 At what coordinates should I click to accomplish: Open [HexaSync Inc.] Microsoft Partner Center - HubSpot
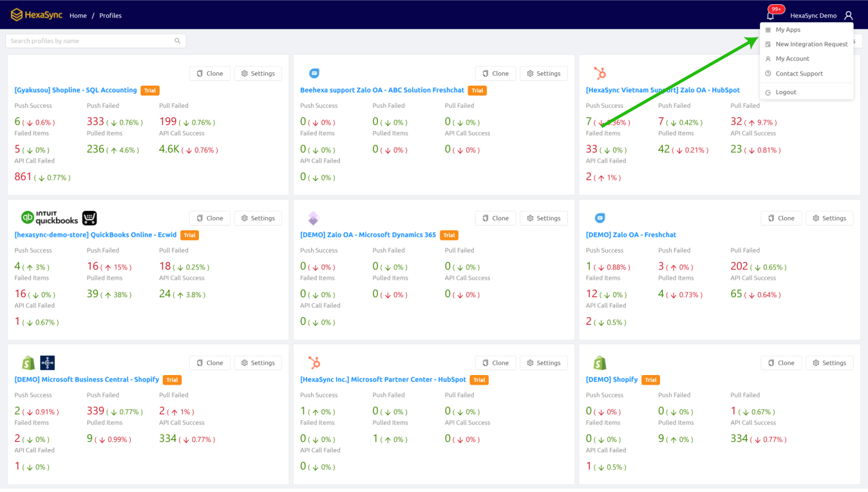point(383,380)
